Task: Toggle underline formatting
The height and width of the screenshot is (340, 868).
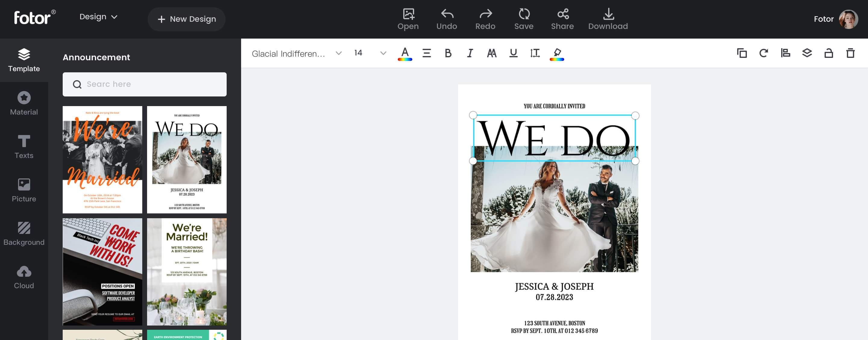Action: click(513, 53)
